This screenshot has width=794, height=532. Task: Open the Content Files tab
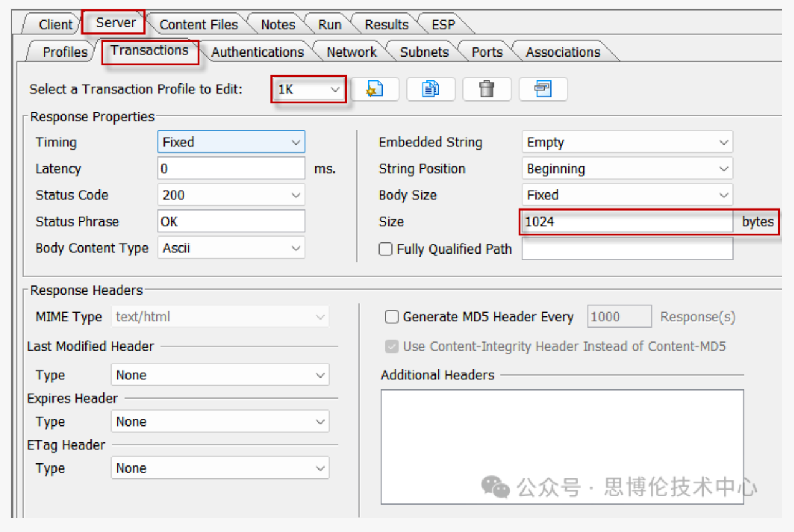coord(198,25)
